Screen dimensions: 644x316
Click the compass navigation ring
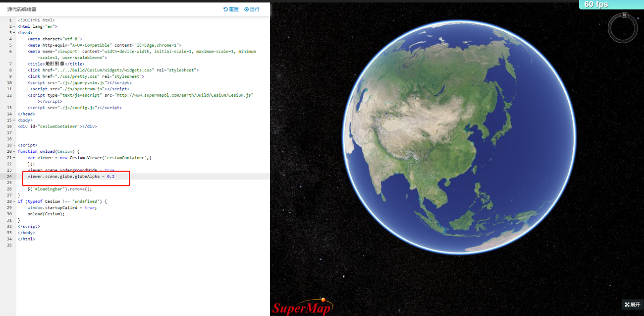coord(623,28)
